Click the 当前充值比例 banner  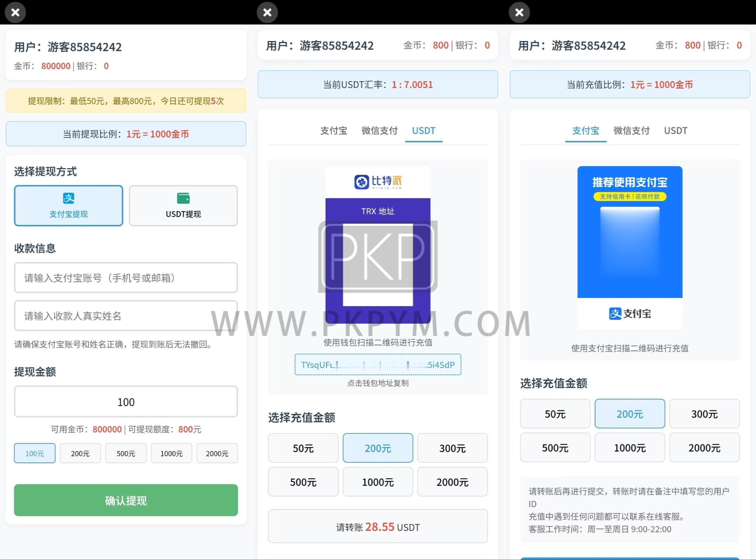630,84
